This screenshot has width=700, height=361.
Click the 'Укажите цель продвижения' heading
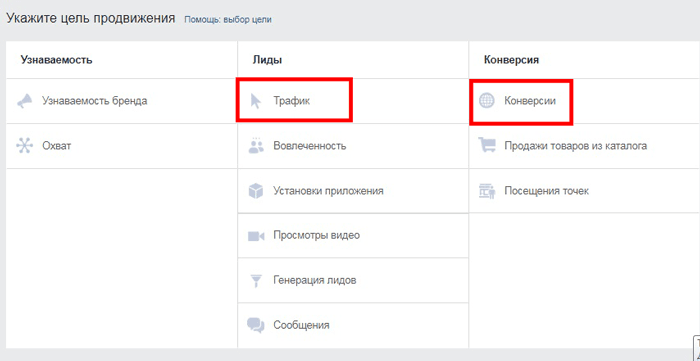tap(91, 19)
